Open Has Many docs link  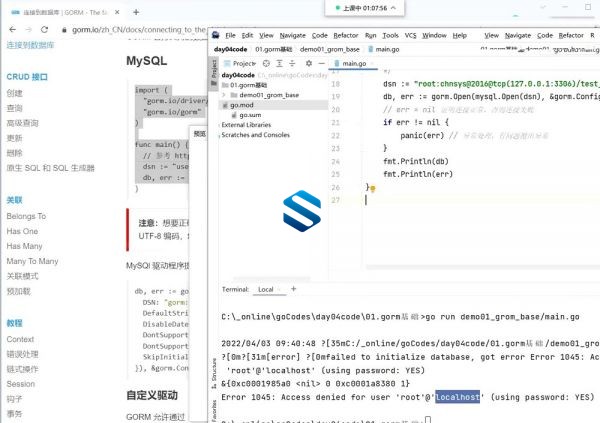pyautogui.click(x=24, y=246)
